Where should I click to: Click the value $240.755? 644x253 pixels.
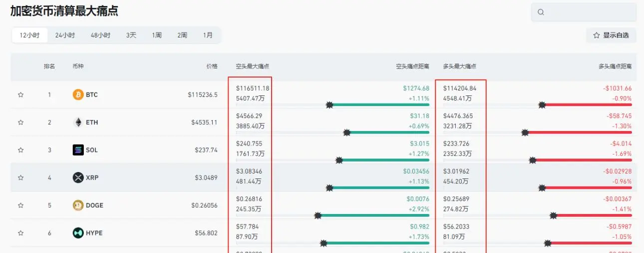point(249,143)
